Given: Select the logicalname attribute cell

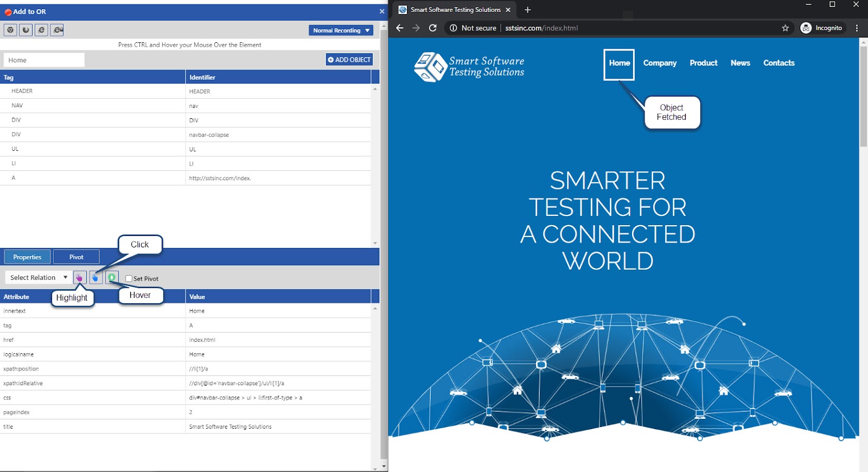Looking at the screenshot, I should tap(93, 354).
